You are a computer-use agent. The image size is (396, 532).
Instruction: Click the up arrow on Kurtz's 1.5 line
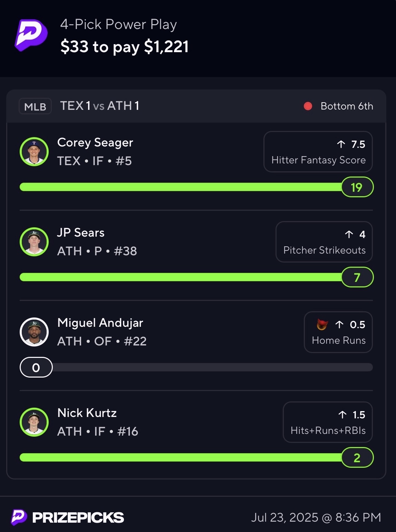[342, 415]
